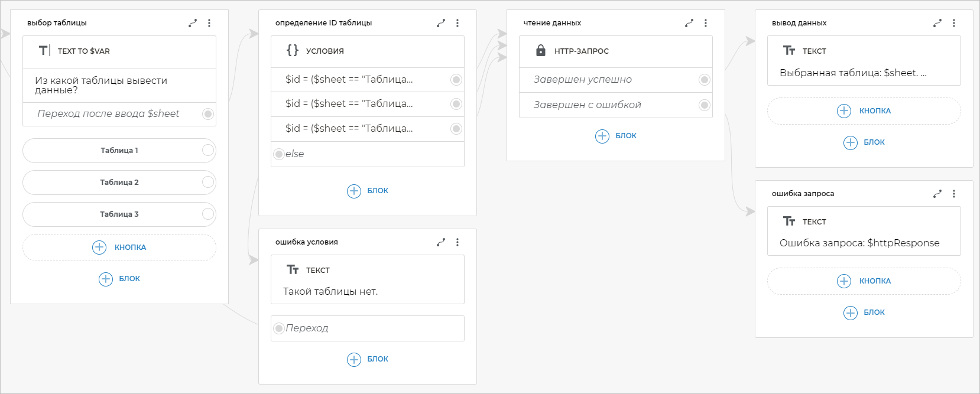The image size is (980, 394).
Task: Click connection icon on 'вывод данных' card
Action: coord(937,23)
